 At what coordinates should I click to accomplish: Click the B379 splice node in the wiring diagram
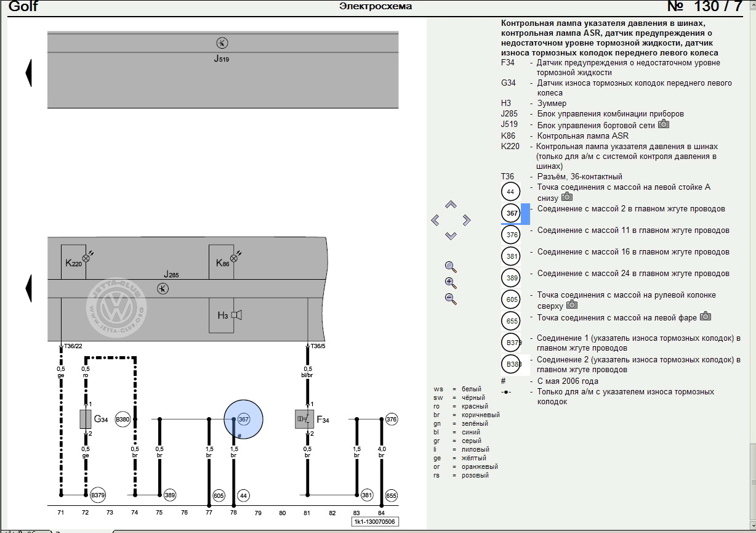point(98,495)
